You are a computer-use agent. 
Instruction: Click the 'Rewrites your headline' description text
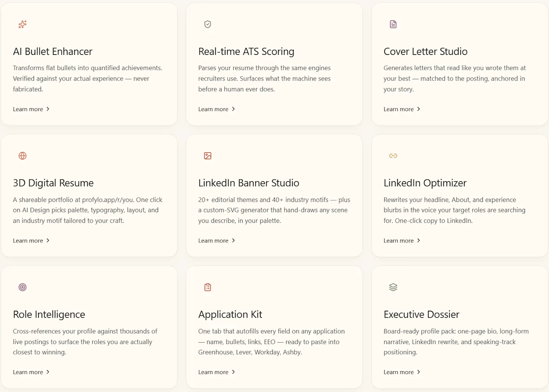(x=454, y=210)
